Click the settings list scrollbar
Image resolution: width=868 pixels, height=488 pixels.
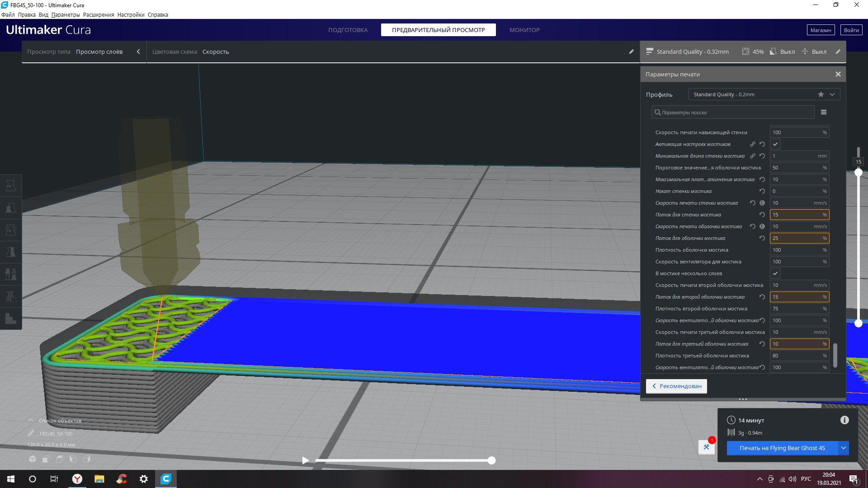(835, 356)
